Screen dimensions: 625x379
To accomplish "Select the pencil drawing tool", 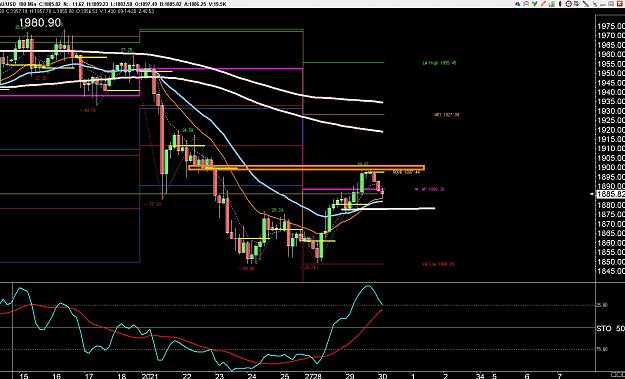I will click(543, 4).
